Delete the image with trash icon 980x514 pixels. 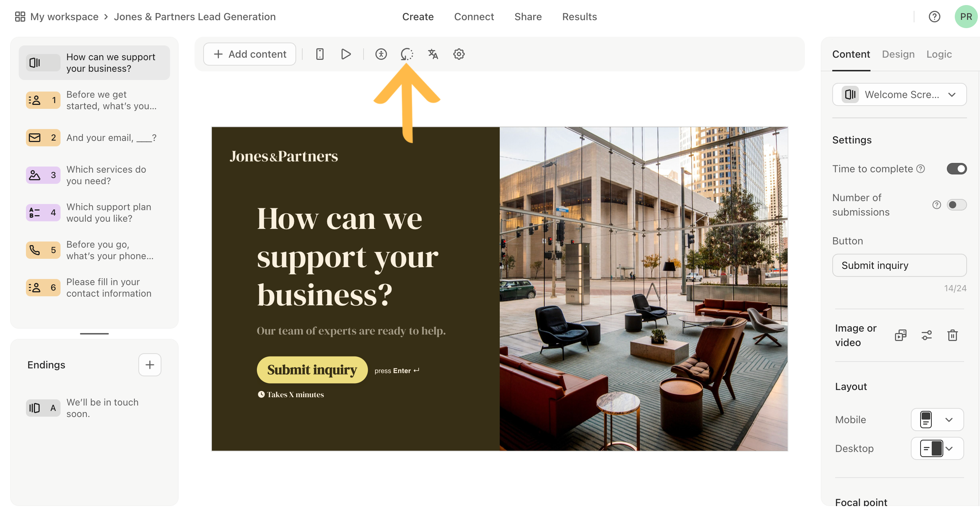pos(952,335)
